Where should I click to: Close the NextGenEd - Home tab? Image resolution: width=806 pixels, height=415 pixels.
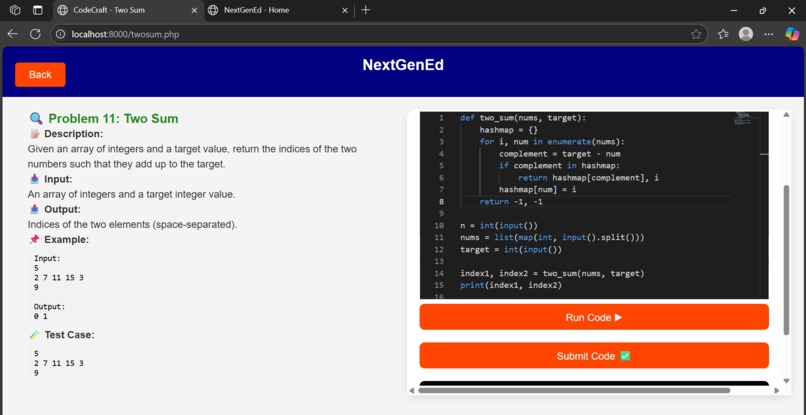tap(345, 10)
